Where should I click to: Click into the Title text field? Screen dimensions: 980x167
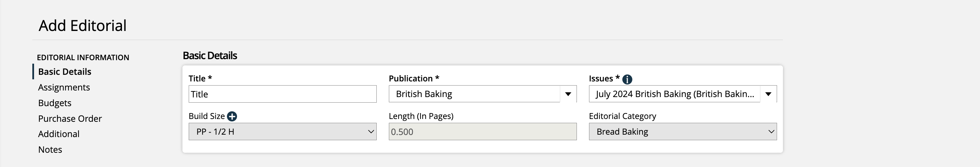(282, 94)
